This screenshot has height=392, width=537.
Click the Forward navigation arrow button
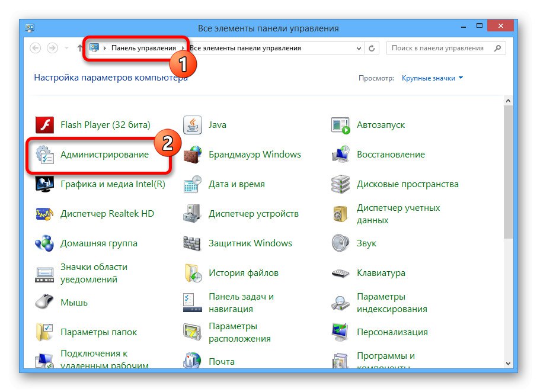click(x=52, y=48)
